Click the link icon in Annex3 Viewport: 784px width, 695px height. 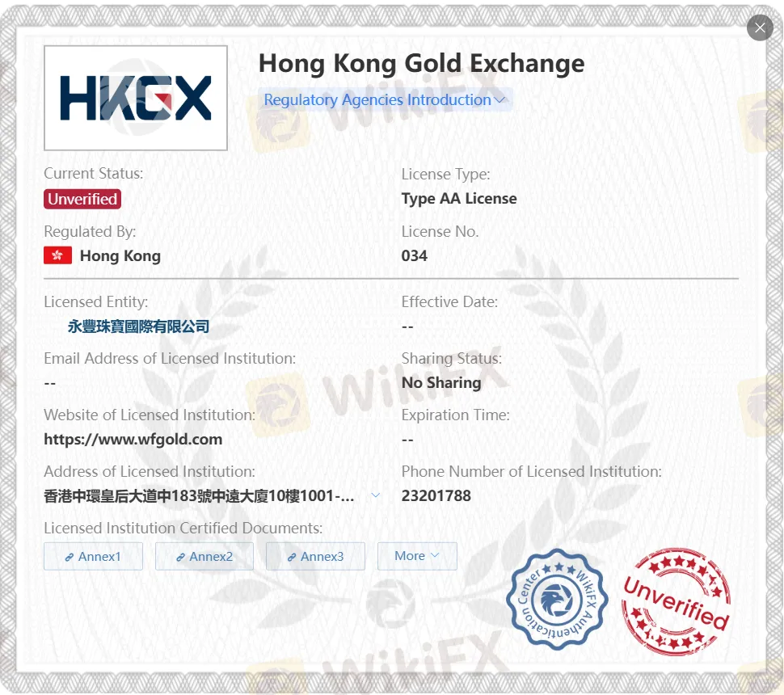click(x=292, y=557)
